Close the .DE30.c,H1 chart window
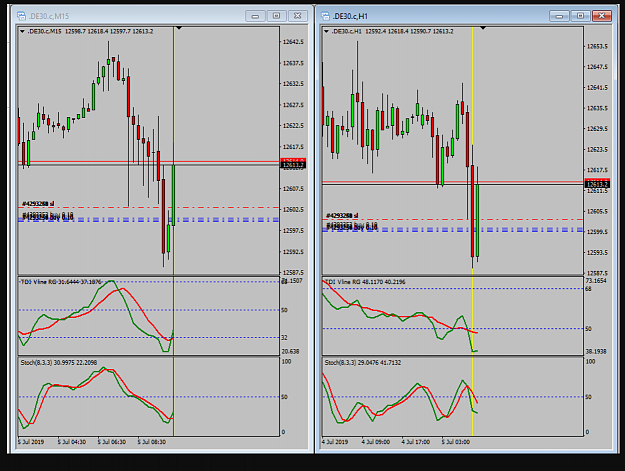The image size is (625, 471). point(601,16)
